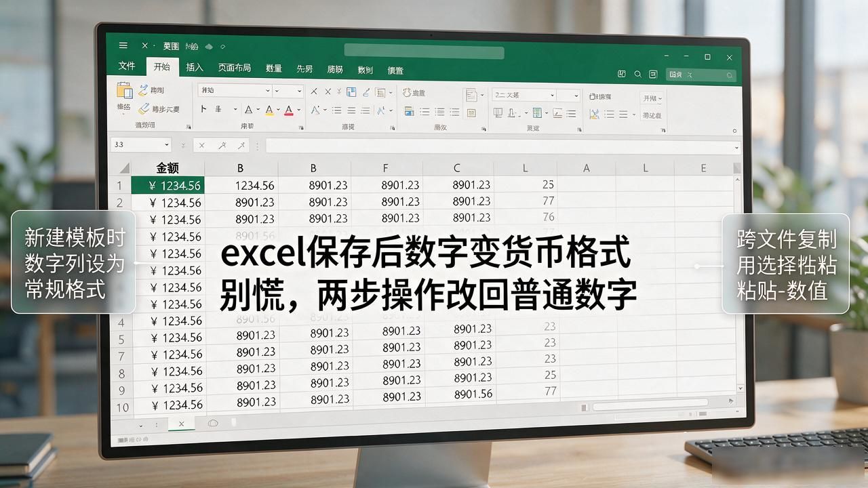Expand the formula bar with its right-end chevron

point(736,146)
